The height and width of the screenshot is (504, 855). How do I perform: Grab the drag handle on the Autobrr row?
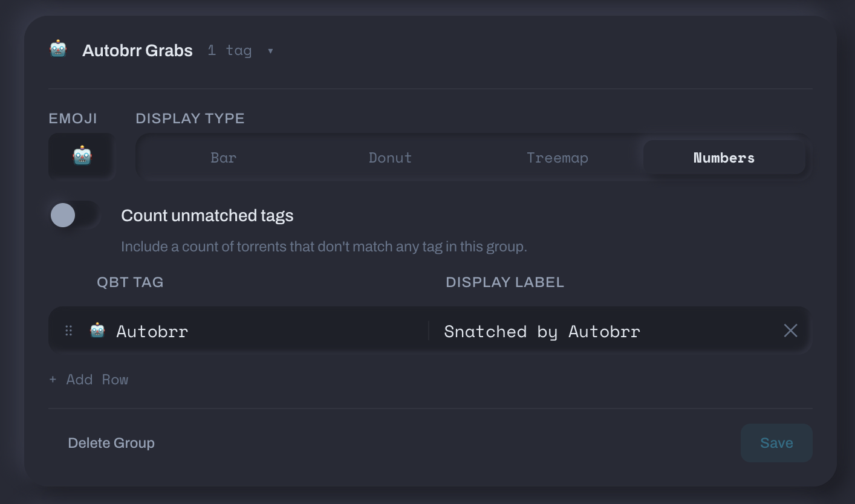tap(68, 331)
